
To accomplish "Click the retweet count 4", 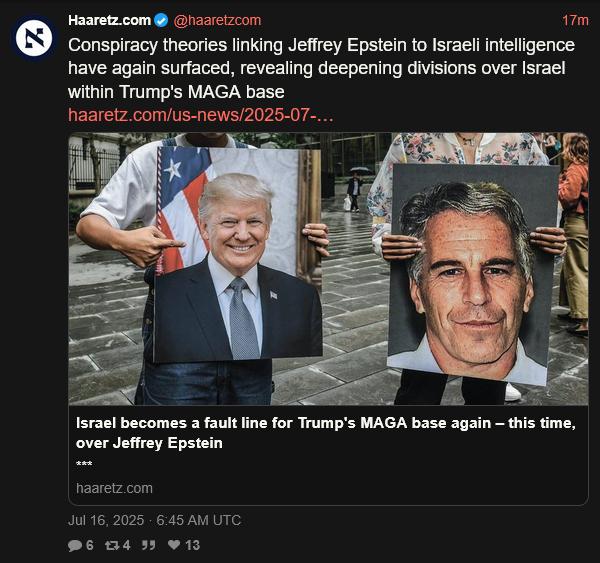I will point(126,545).
